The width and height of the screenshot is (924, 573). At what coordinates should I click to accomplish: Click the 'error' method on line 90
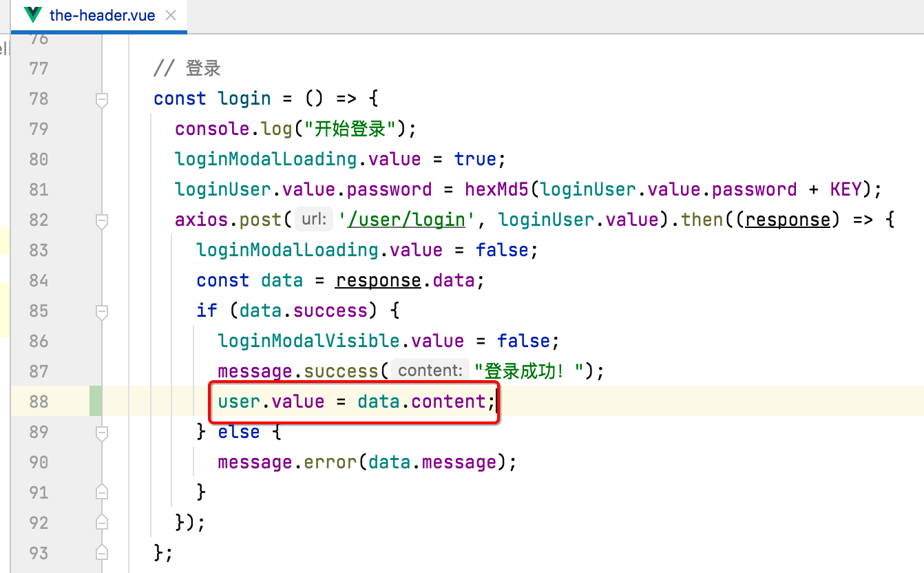point(330,462)
